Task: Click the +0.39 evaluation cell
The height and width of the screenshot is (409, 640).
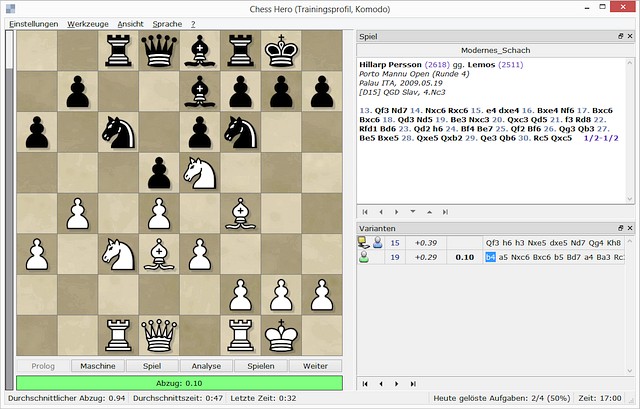Action: coord(426,243)
